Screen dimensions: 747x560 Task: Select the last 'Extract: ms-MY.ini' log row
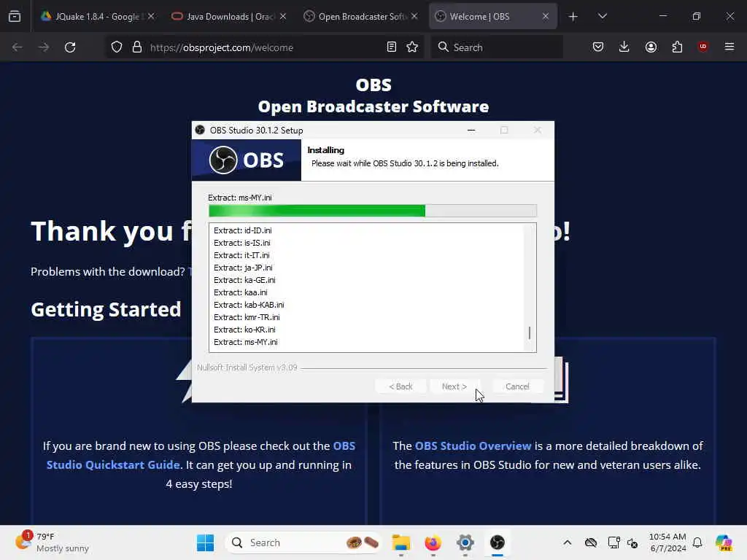[x=245, y=342]
